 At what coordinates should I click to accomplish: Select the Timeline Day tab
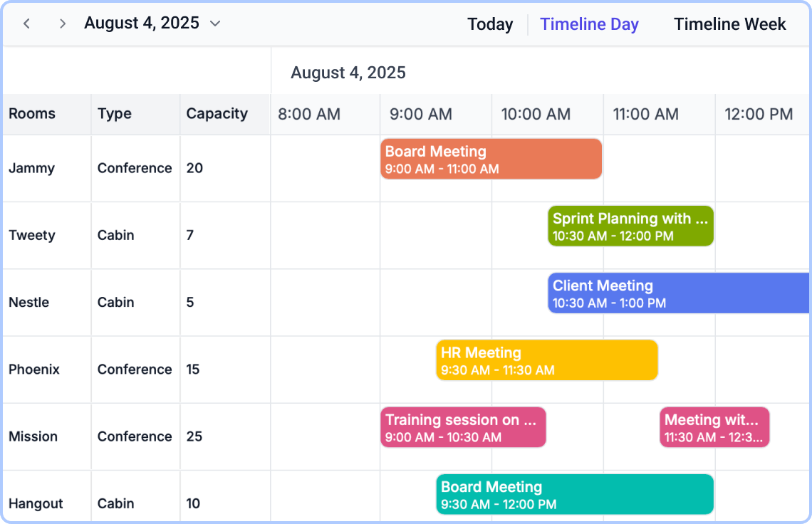coord(589,23)
